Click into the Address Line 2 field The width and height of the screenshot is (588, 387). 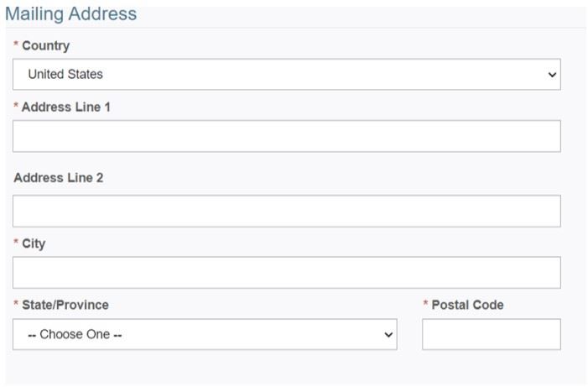(x=286, y=212)
